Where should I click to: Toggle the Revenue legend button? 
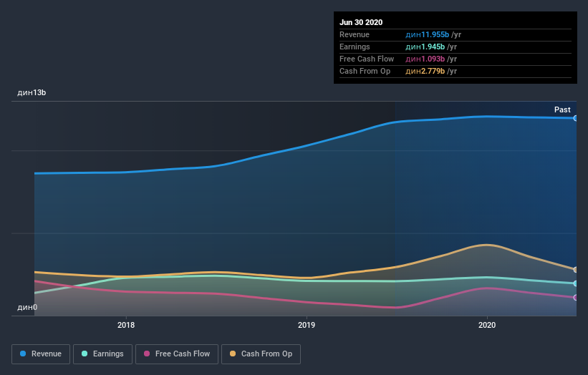pos(41,354)
